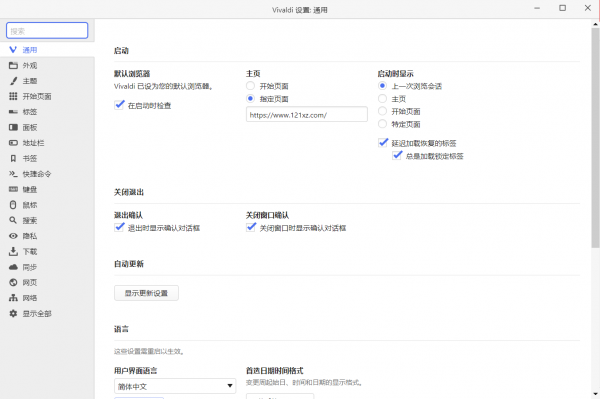The width and height of the screenshot is (600, 399).
Task: Toggle 总是加载锁定标签 checkbox
Action: (397, 155)
